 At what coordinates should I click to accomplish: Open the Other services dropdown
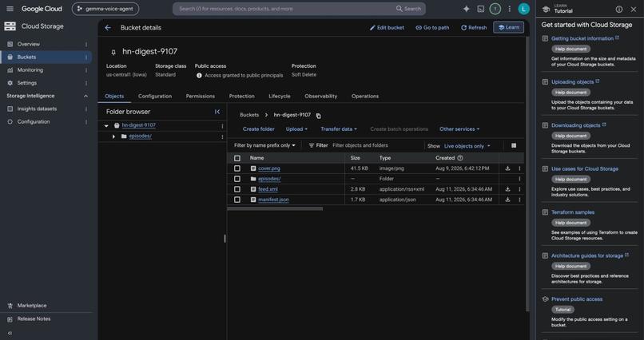pyautogui.click(x=459, y=128)
